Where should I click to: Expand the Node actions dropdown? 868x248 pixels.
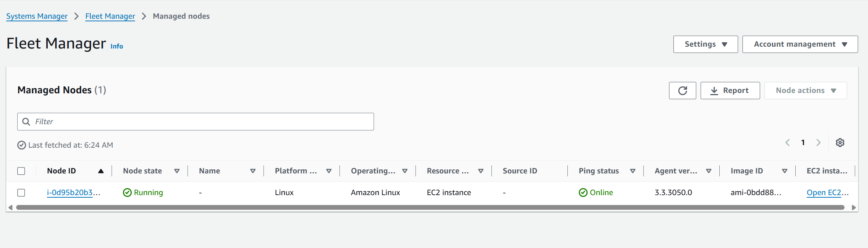805,91
